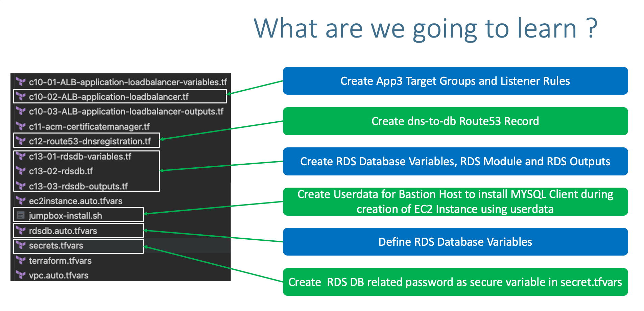Select c10-03-ALB-application-loadbalancer-outputs.tf file
This screenshot has width=644, height=311.
[126, 112]
